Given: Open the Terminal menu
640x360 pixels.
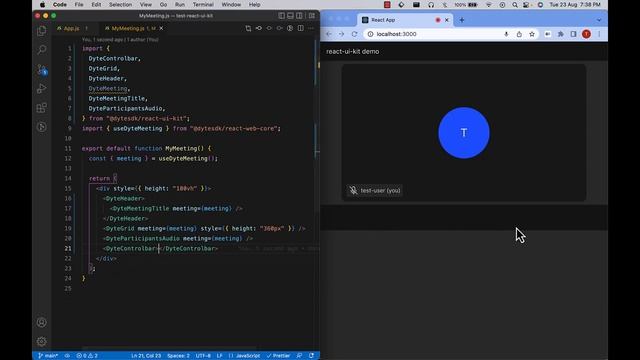Looking at the screenshot, I should coord(203,4).
